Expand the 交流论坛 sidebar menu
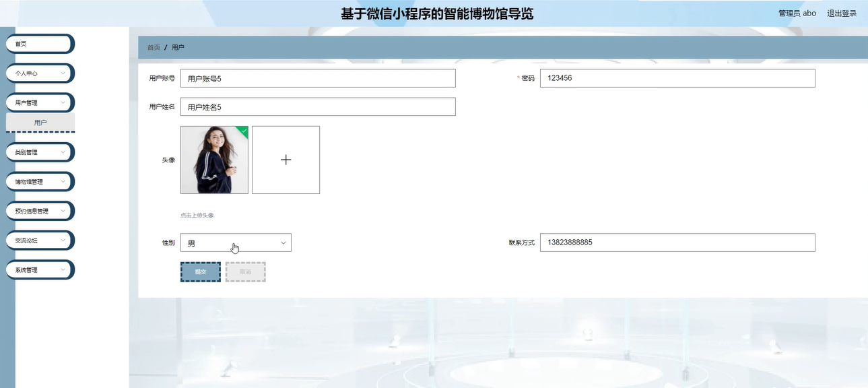Image resolution: width=868 pixels, height=388 pixels. (x=40, y=240)
